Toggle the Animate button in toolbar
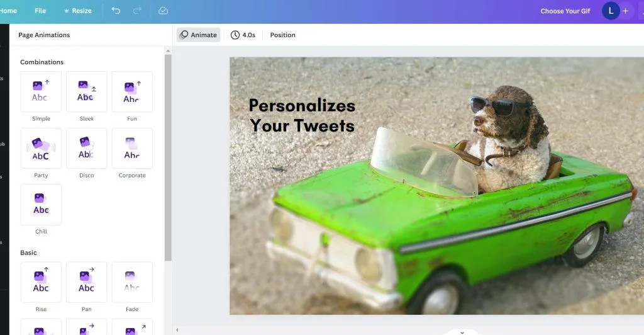This screenshot has width=644, height=335. [198, 35]
